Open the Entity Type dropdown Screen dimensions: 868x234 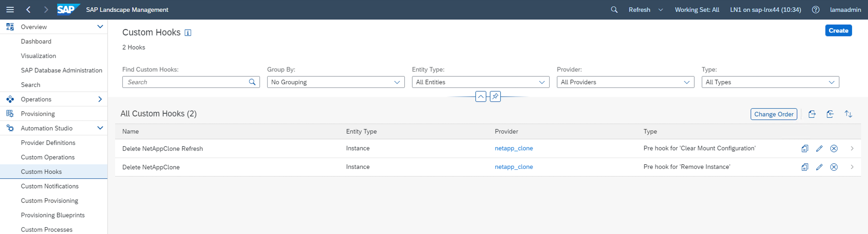pos(480,82)
